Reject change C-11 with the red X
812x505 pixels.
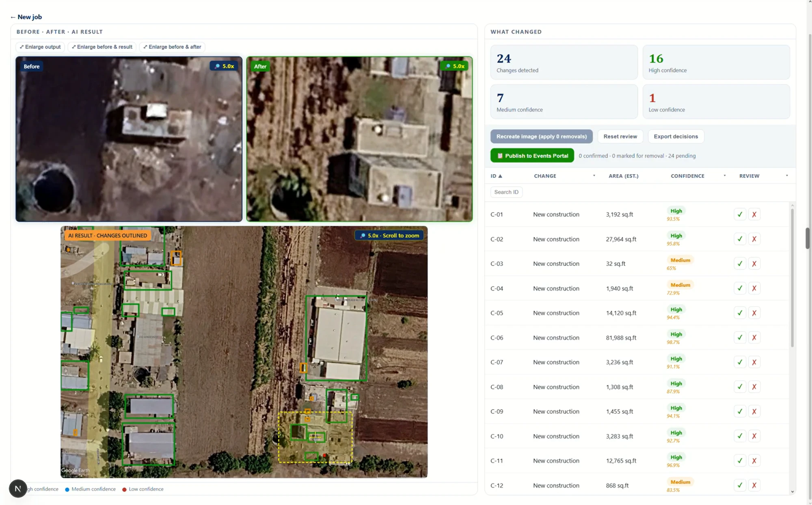[754, 461]
